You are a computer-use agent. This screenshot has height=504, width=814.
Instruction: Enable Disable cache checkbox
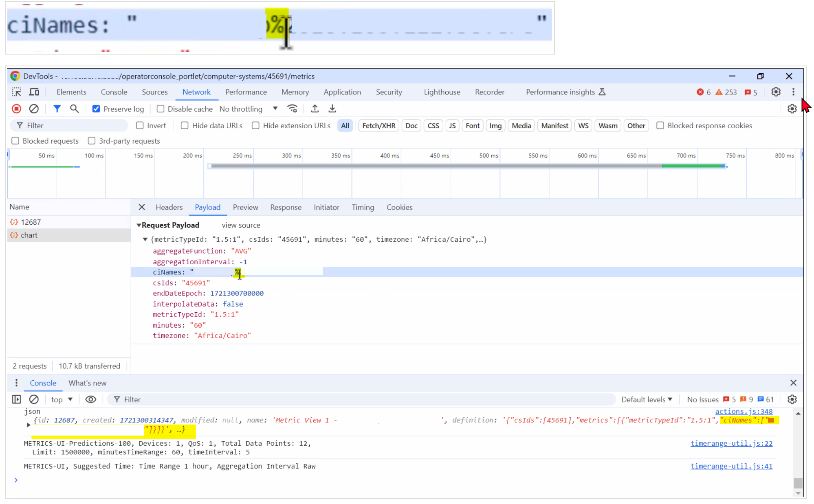coord(161,109)
